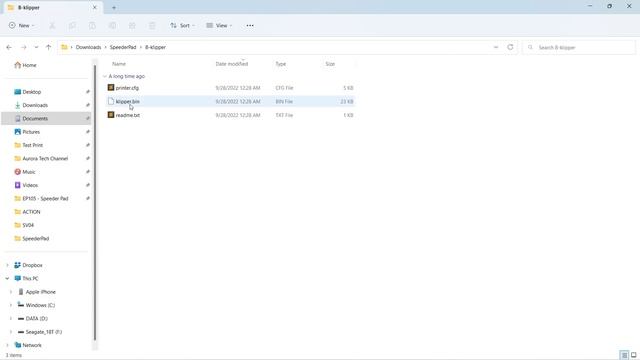640x360 pixels.
Task: Expand the DATA (D:) drive node
Action: coord(11,318)
